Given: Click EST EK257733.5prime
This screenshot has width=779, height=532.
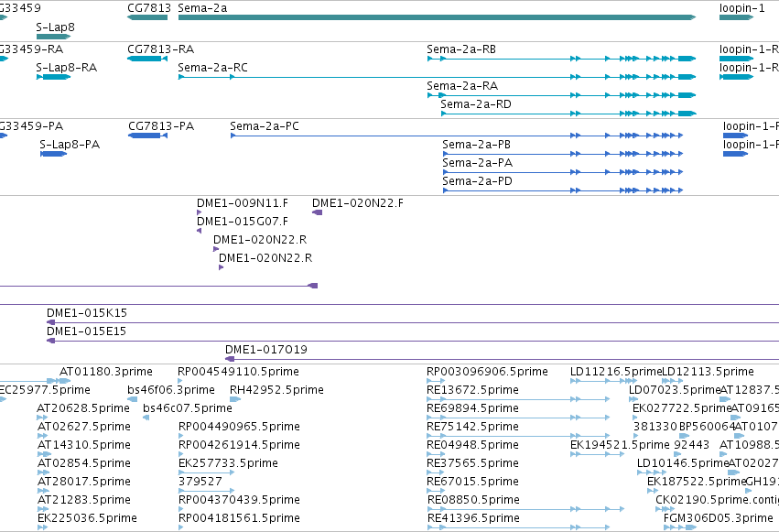Looking at the screenshot, I should tap(206, 472).
